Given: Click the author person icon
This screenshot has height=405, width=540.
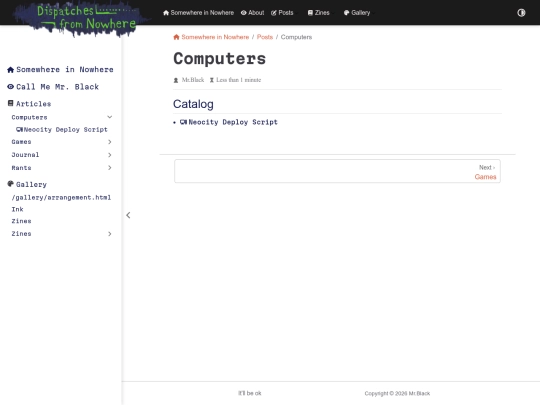Looking at the screenshot, I should [x=176, y=80].
